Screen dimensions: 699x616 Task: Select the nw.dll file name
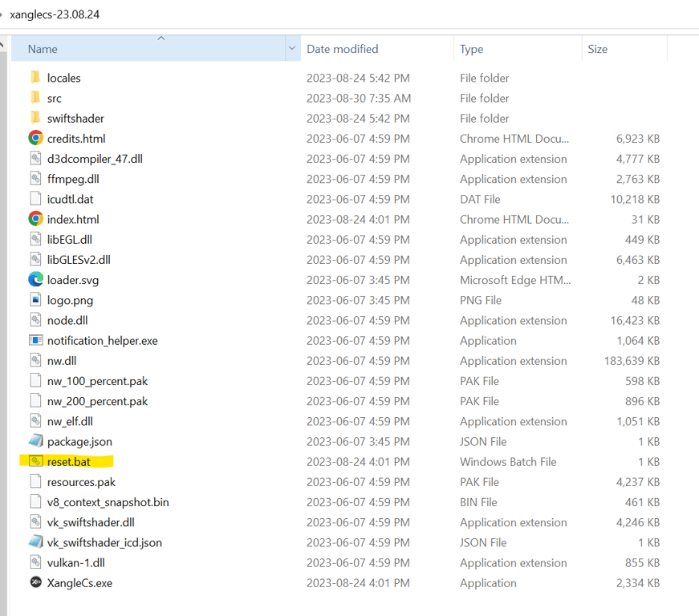point(62,361)
